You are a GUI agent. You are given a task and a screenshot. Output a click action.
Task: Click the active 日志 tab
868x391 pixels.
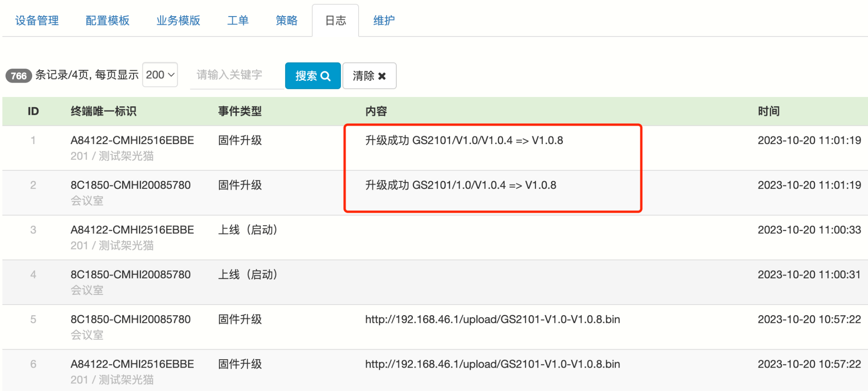(335, 20)
